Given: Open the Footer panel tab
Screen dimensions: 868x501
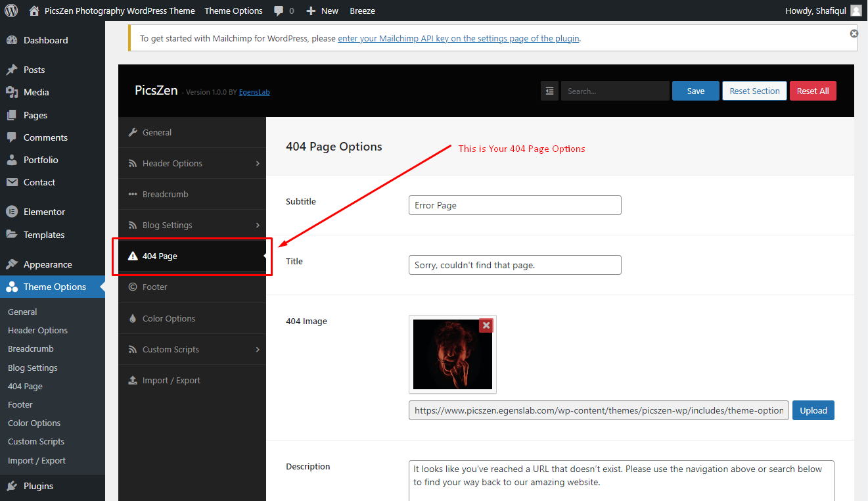Looking at the screenshot, I should click(x=192, y=287).
